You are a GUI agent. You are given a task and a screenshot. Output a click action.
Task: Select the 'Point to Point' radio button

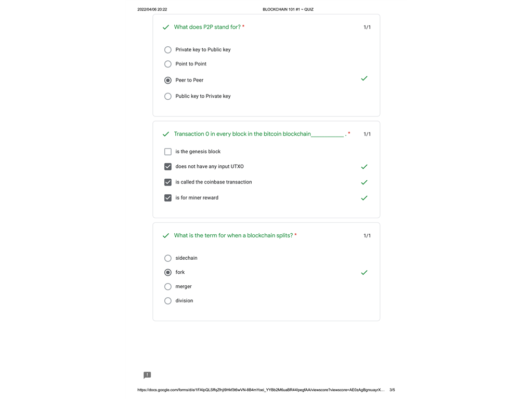(167, 64)
